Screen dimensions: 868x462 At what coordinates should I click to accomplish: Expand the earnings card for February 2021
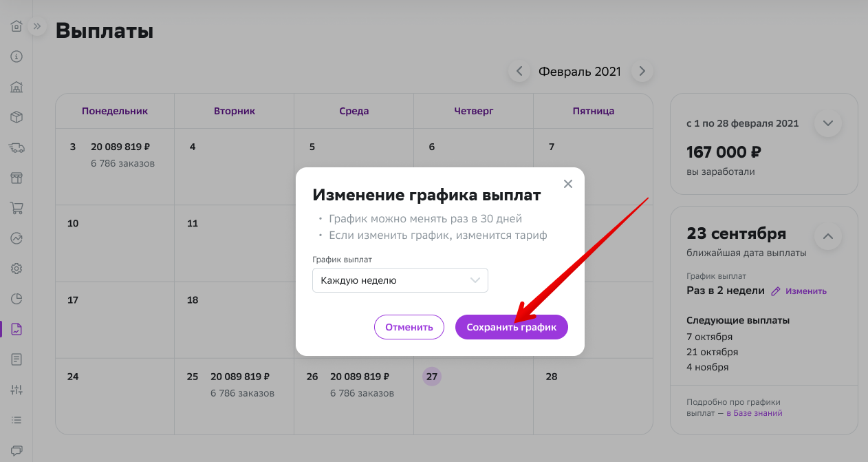tap(827, 123)
